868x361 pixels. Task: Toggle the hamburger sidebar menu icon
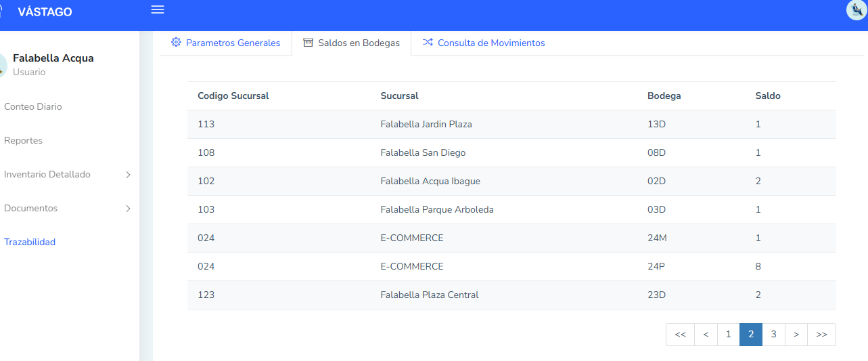pyautogui.click(x=158, y=9)
